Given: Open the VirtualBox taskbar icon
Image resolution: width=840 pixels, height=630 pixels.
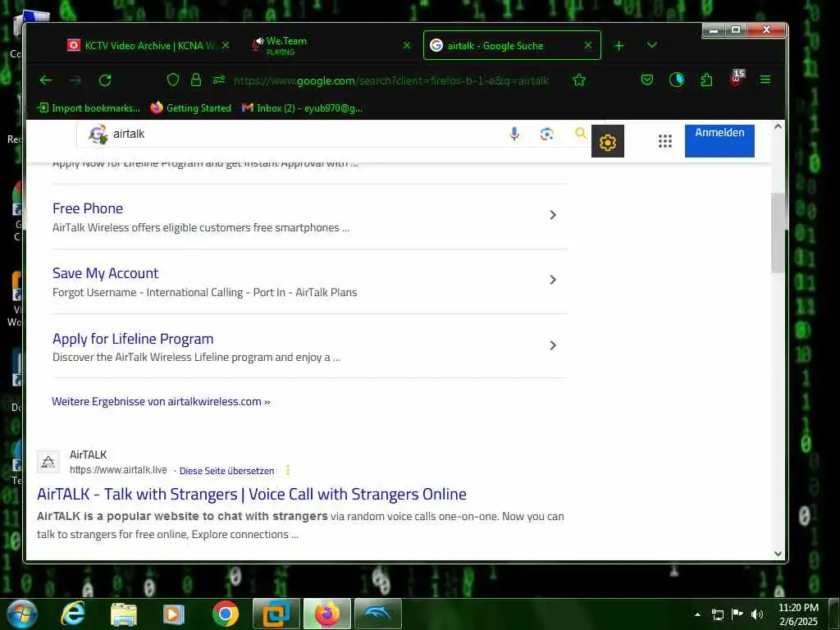Looking at the screenshot, I should 276,614.
